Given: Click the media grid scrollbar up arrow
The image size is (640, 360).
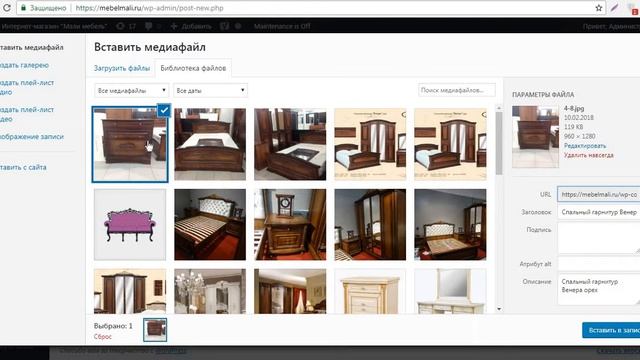Looking at the screenshot, I should click(499, 108).
